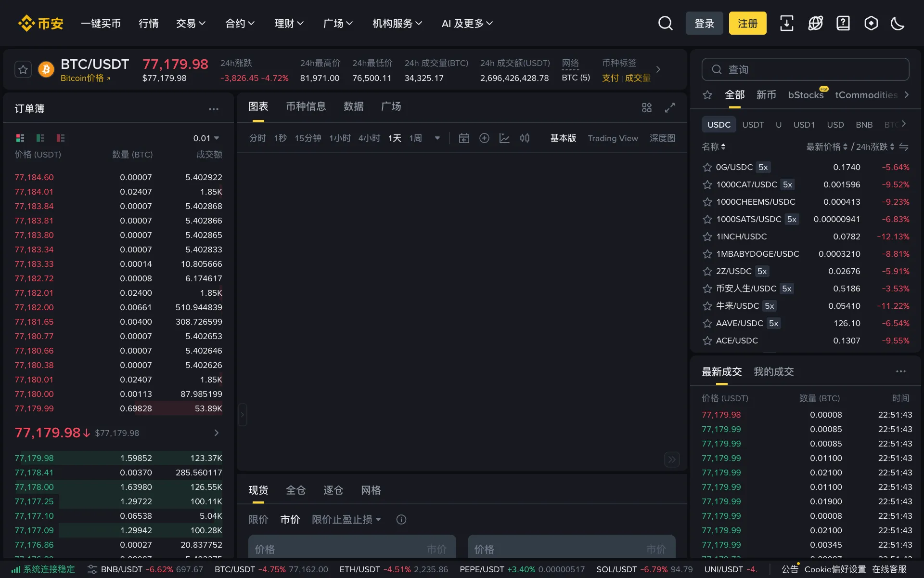Open order book three-dot options menu
This screenshot has height=578, width=924.
point(214,109)
